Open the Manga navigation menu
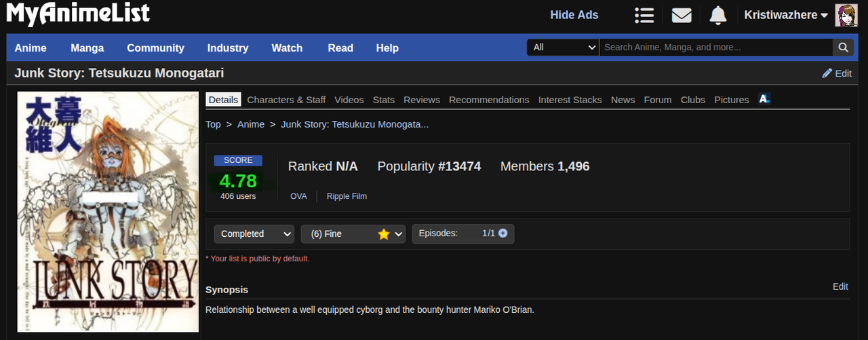The image size is (868, 340). (x=87, y=48)
